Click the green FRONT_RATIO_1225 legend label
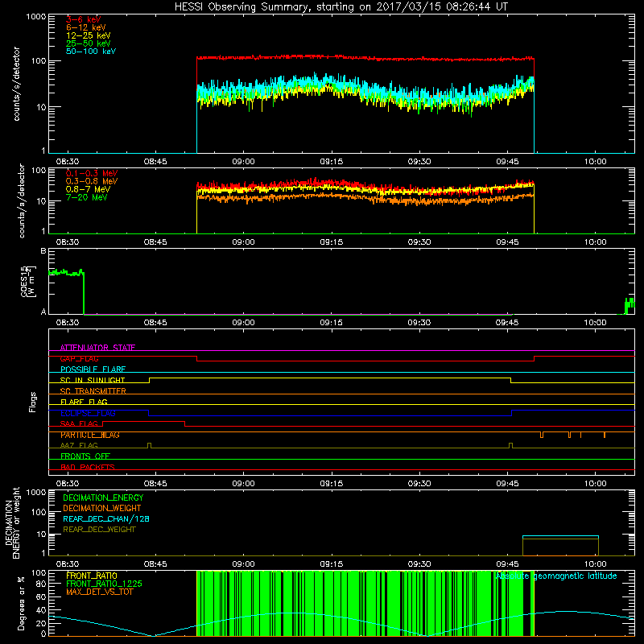 104,584
